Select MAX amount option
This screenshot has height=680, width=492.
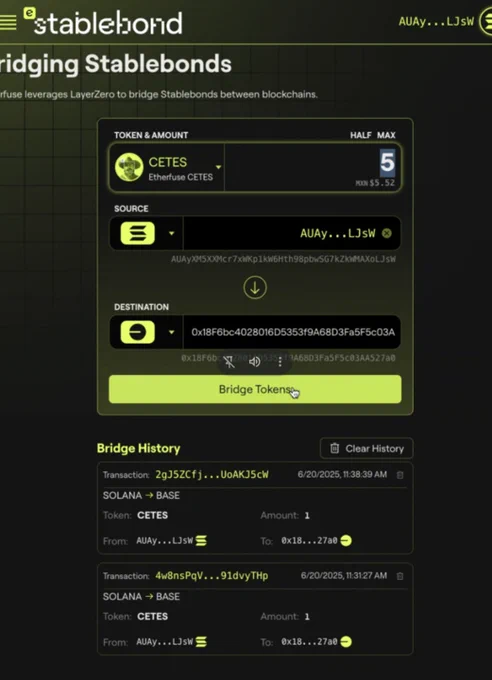pos(386,135)
